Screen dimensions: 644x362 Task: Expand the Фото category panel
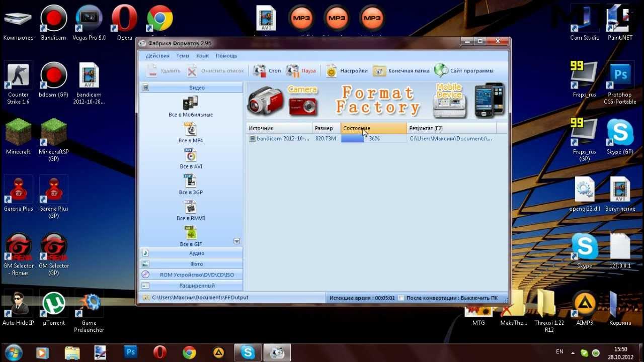pyautogui.click(x=191, y=264)
